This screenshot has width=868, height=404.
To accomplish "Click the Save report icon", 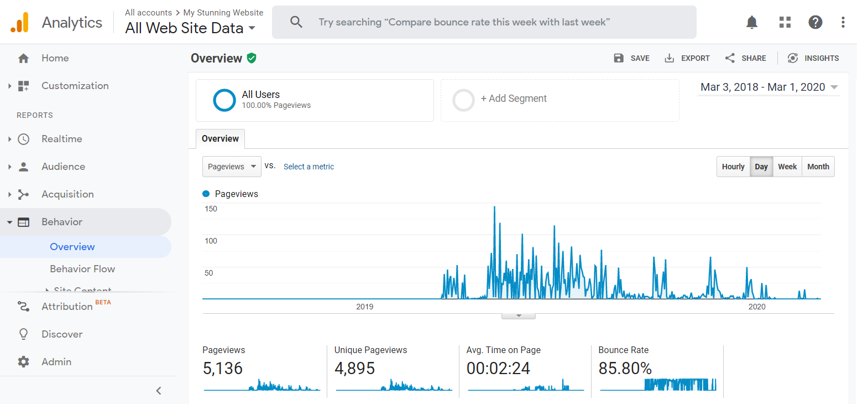I will 619,58.
